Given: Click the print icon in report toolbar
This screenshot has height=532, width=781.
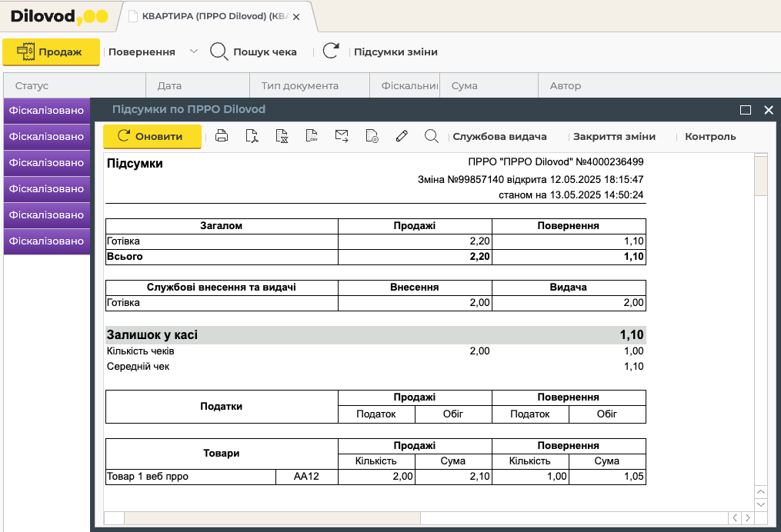Looking at the screenshot, I should (x=222, y=136).
